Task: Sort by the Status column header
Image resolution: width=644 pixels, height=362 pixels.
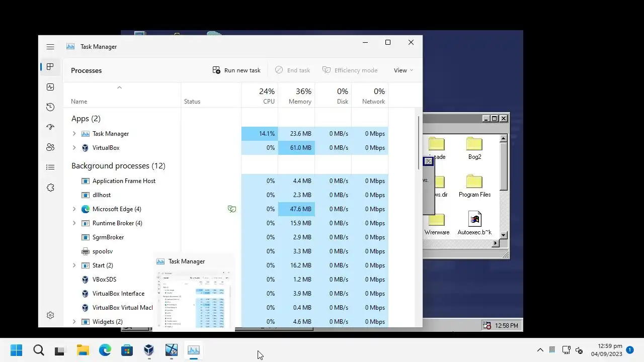Action: tap(211, 96)
